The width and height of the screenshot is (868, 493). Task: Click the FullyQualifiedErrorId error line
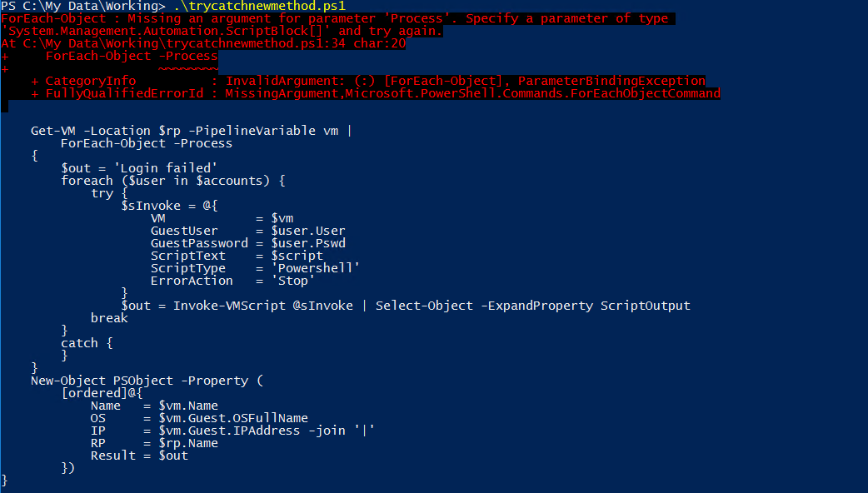(x=376, y=93)
